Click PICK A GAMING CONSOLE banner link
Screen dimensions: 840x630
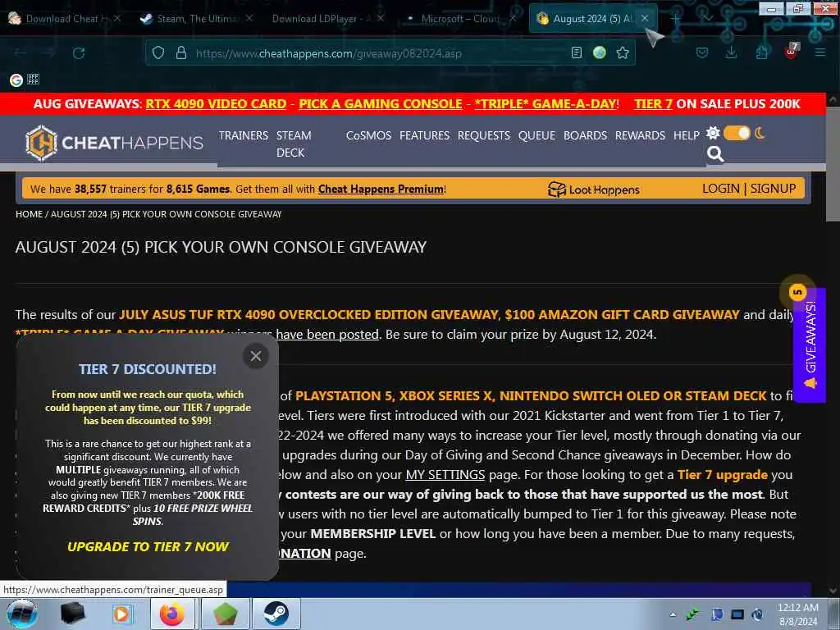click(x=381, y=104)
